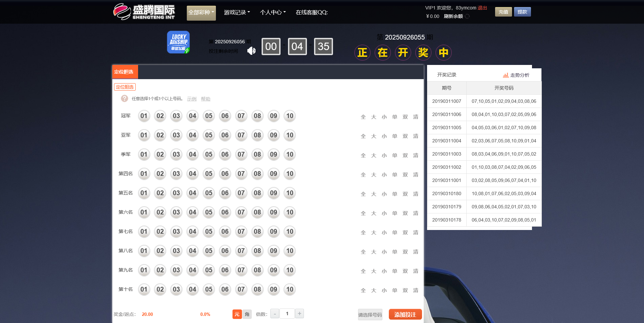Select ball 02 in the 第七名 row
Viewport: 644px width, 323px height.
pyautogui.click(x=160, y=232)
